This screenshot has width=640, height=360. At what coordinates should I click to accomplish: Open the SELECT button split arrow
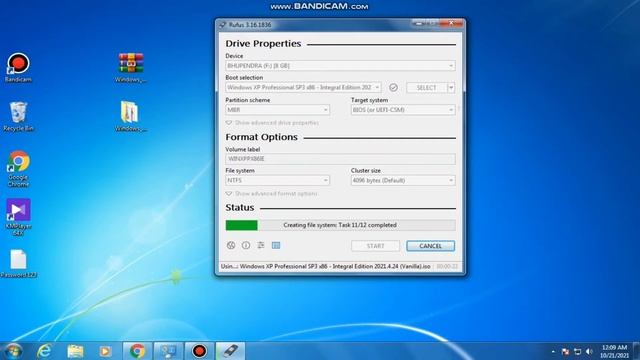pyautogui.click(x=451, y=87)
